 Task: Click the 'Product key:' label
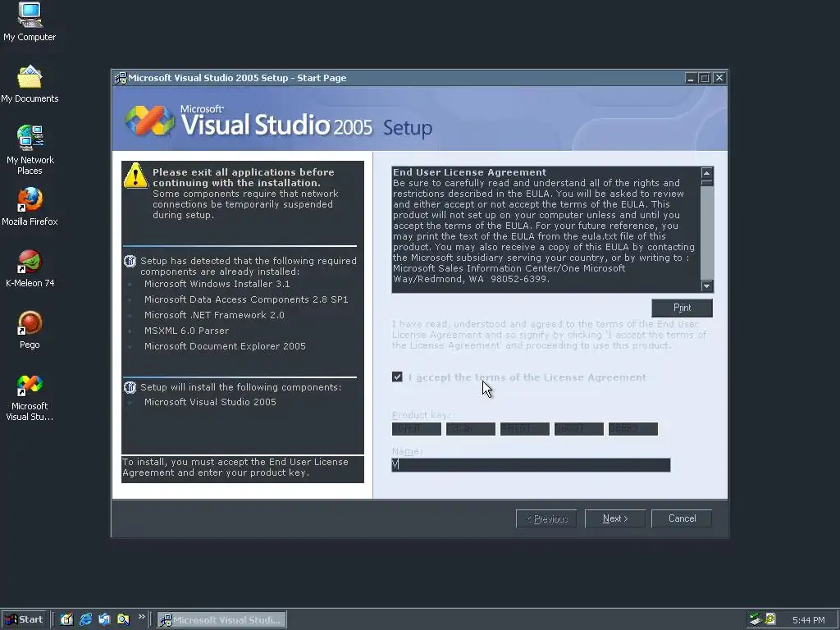[x=422, y=415]
